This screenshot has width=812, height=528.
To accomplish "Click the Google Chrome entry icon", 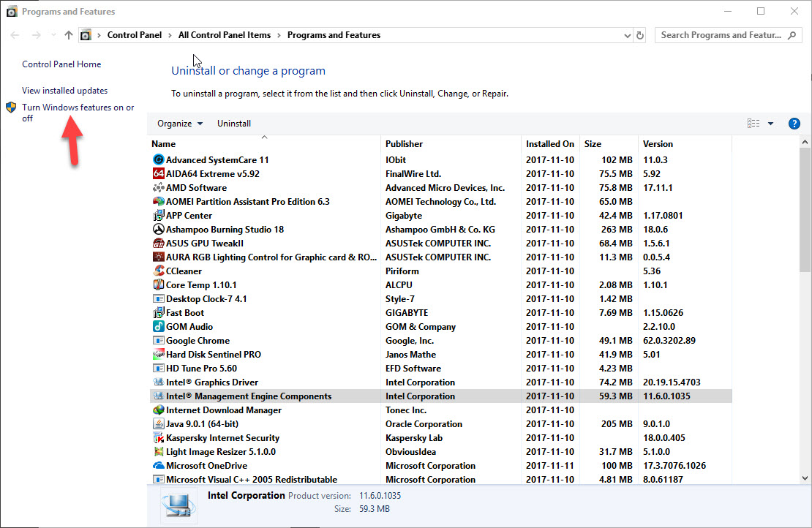I will [159, 341].
